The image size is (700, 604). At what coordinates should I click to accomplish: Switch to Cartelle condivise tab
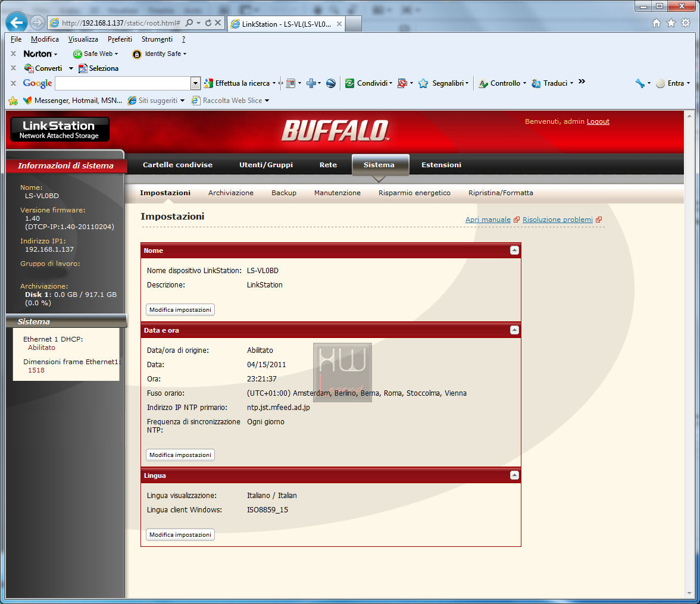click(177, 165)
